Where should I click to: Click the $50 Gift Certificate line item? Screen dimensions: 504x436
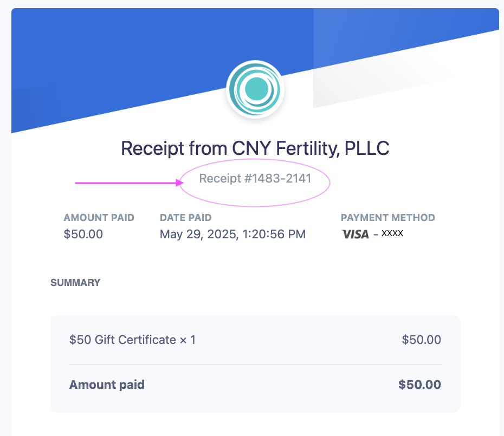pyautogui.click(x=132, y=340)
